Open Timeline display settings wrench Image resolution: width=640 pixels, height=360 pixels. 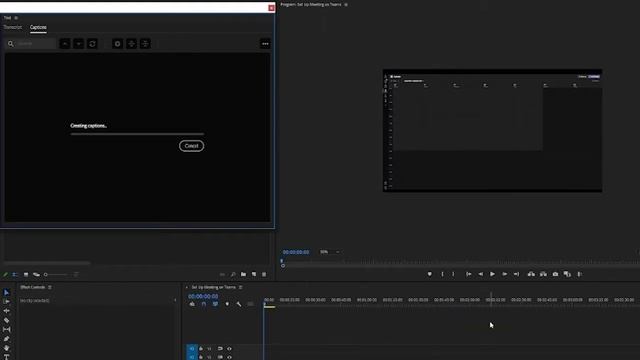pos(239,304)
